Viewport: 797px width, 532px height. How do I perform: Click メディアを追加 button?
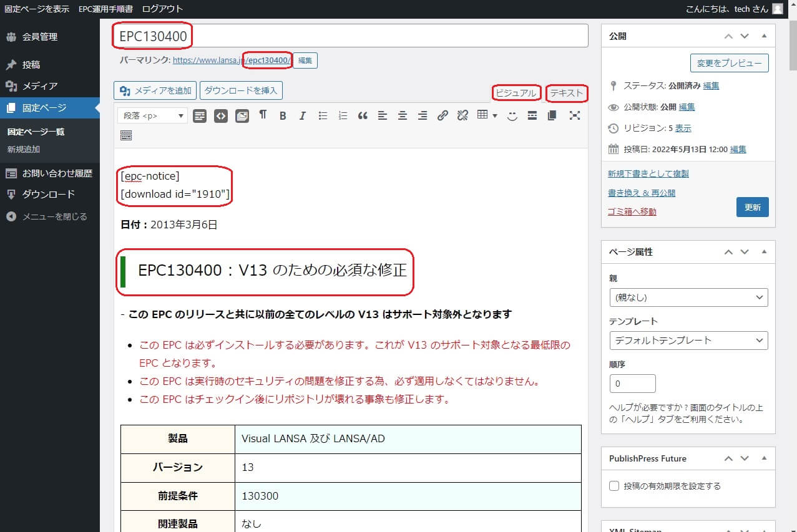click(155, 90)
